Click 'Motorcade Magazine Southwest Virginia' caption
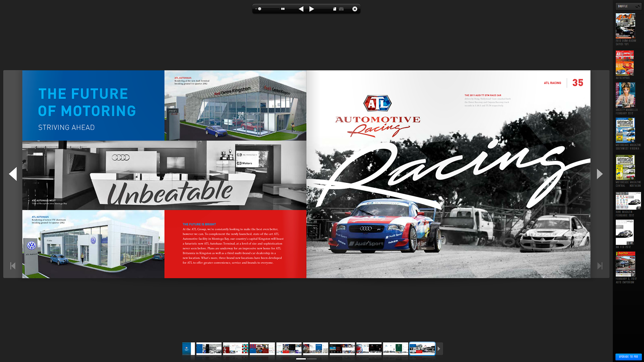644x362 pixels. (x=628, y=147)
